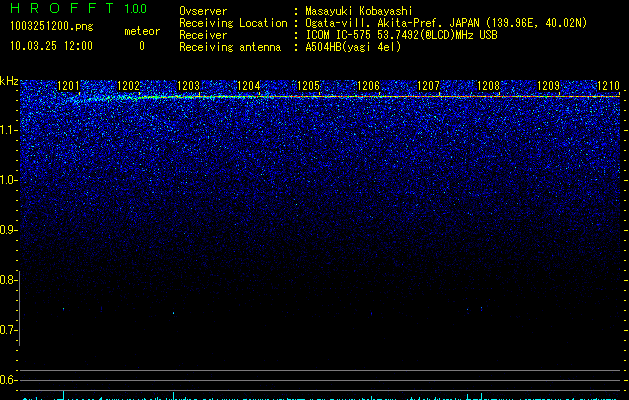Screen dimensions: 629x400
Task: Click the 1.1 kHz axis label
Action: (x=7, y=130)
